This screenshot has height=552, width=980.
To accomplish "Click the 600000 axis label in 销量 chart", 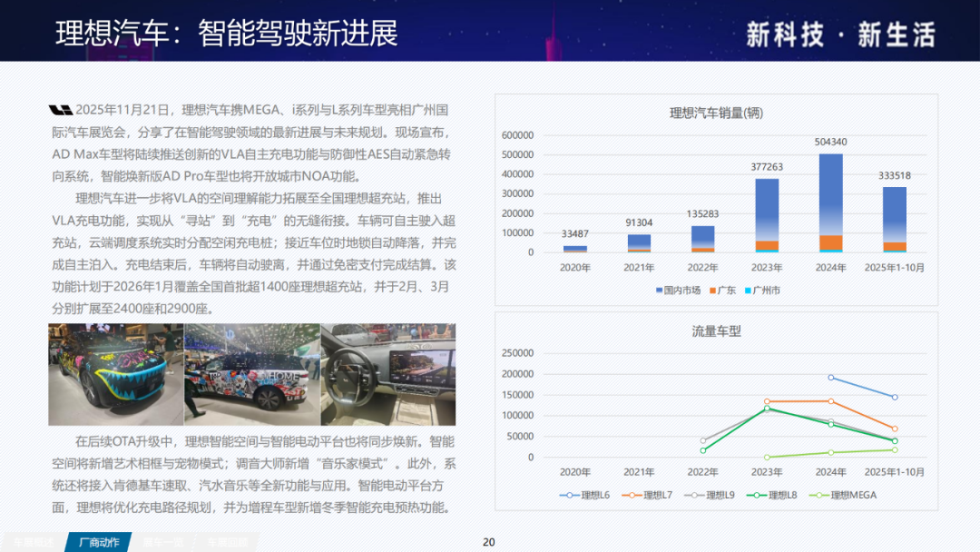I will pos(517,135).
